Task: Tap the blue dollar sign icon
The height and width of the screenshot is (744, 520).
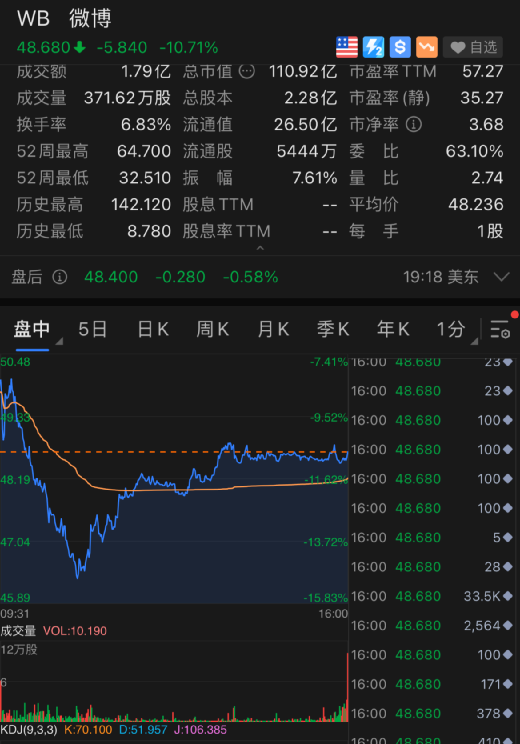Action: [x=400, y=47]
